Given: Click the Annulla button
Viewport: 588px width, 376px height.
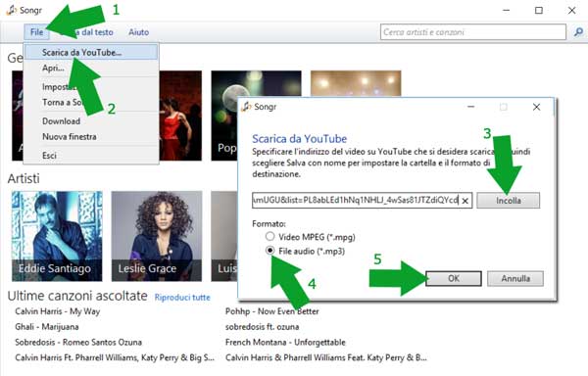Looking at the screenshot, I should click(515, 278).
